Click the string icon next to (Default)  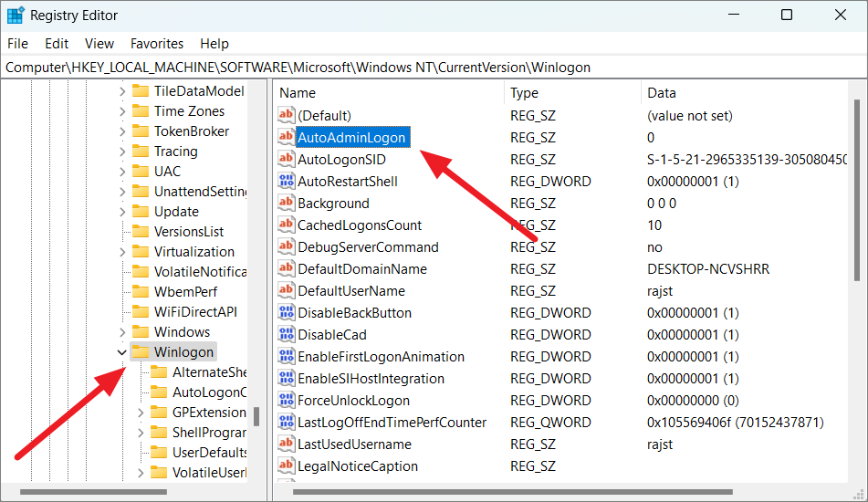pyautogui.click(x=287, y=115)
